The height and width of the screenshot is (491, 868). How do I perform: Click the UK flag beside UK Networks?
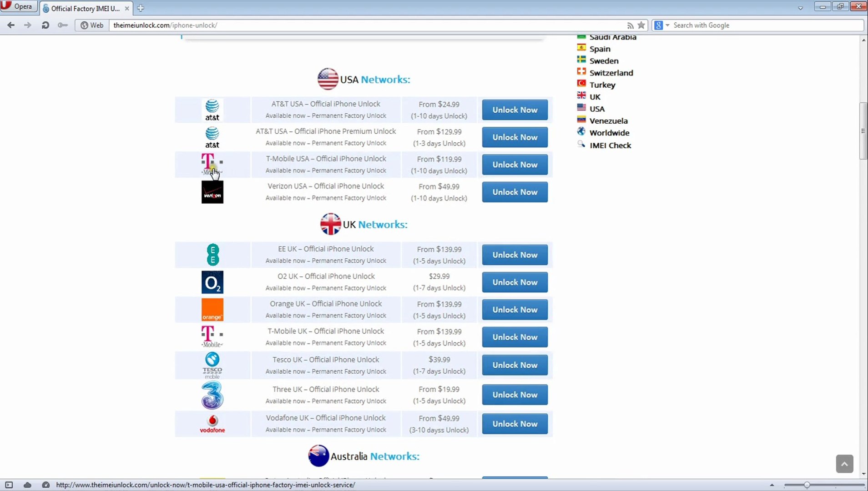[x=331, y=224]
